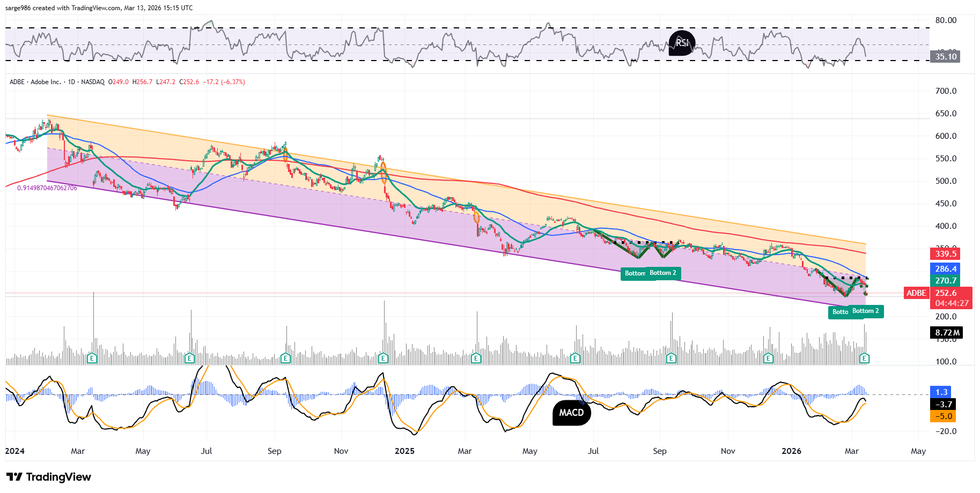Open the December 2024 earnings marker
This screenshot has width=980, height=493.
click(383, 358)
